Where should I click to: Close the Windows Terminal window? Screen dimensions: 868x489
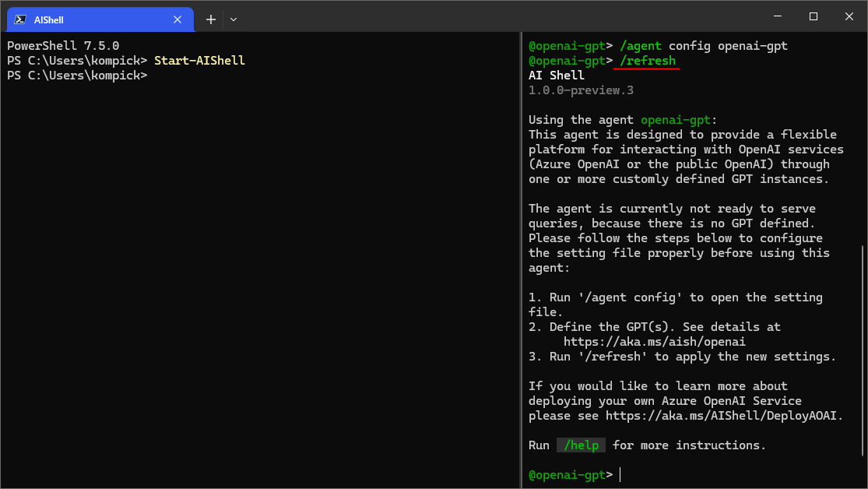coord(849,16)
